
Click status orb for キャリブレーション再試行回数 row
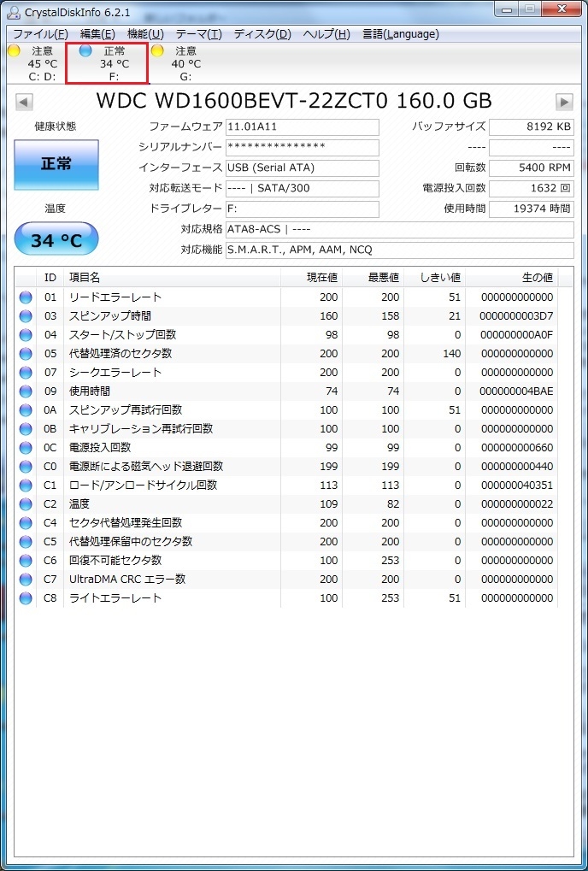pyautogui.click(x=26, y=429)
